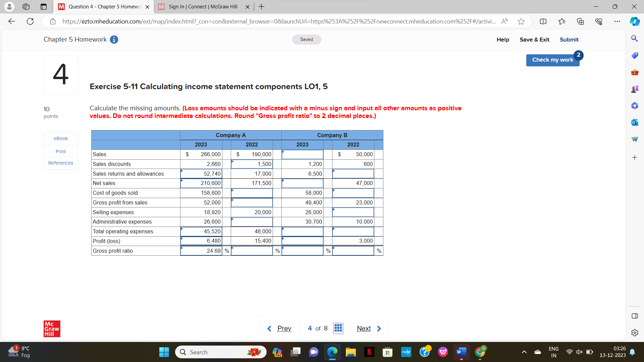Screen dimensions: 644x362
Task: Click the browser refresh icon
Action: click(x=30, y=21)
